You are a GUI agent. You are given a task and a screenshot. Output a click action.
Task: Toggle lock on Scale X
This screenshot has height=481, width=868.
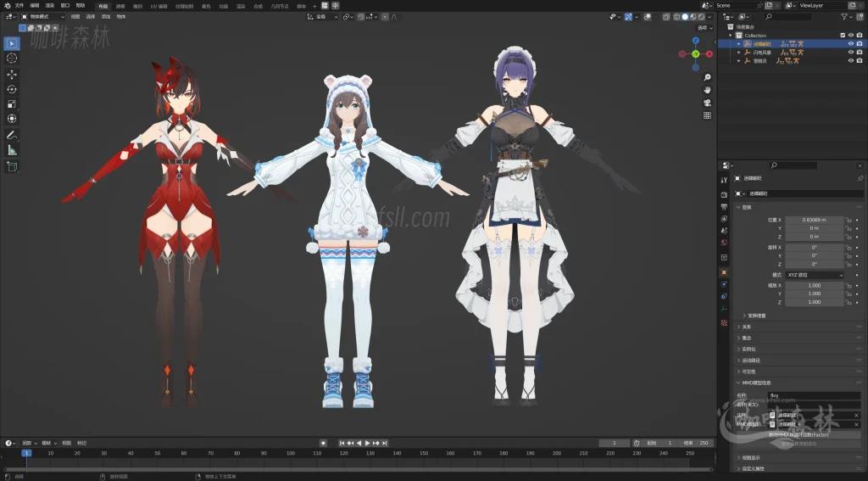[x=848, y=285]
